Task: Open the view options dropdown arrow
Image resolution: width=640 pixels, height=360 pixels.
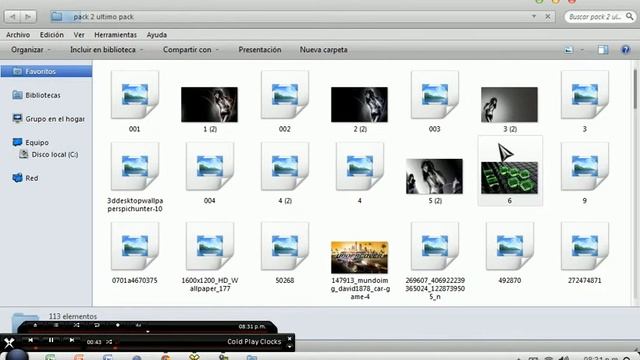Action: tap(582, 50)
